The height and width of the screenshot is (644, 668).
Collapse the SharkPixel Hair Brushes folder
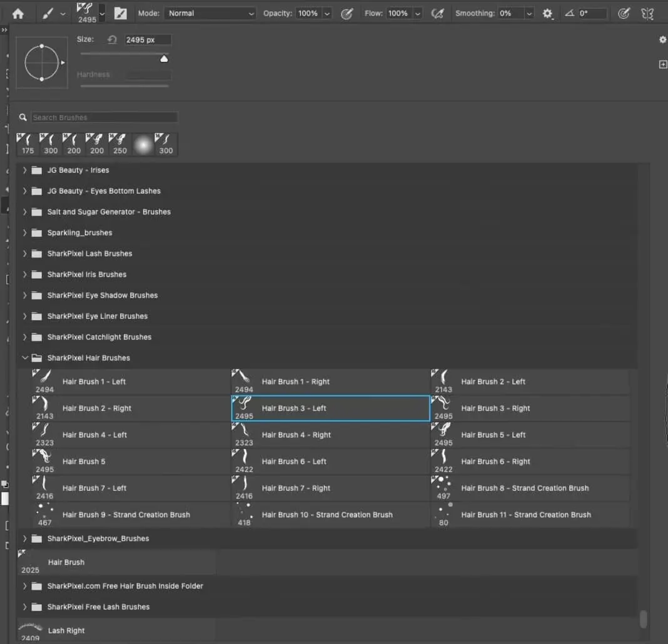point(25,358)
